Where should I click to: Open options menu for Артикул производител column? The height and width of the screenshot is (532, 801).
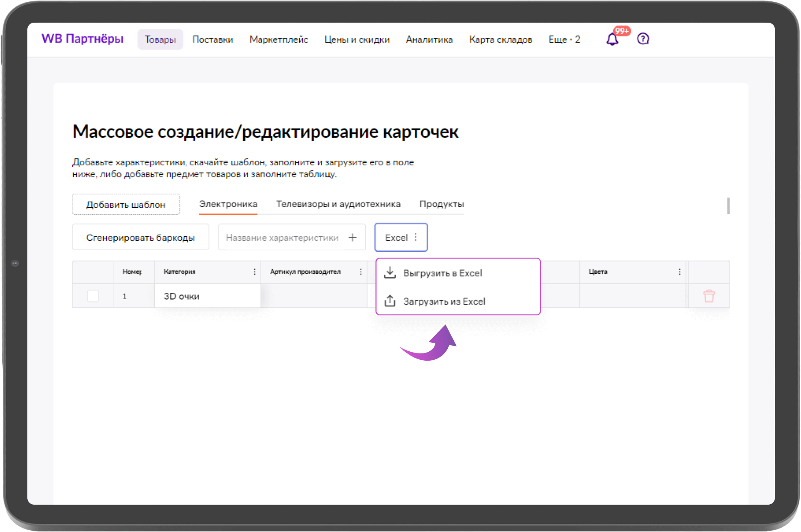coord(361,271)
